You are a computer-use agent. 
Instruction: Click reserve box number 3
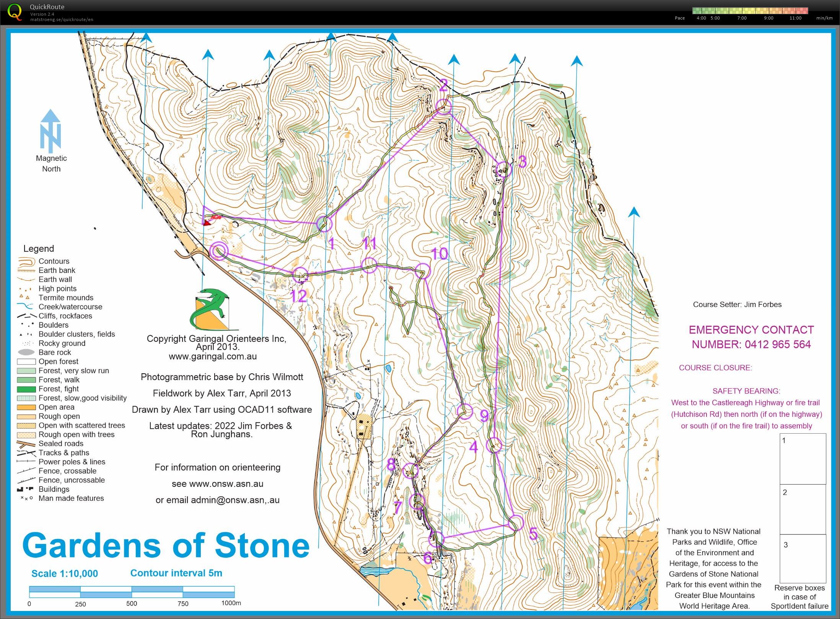[803, 559]
